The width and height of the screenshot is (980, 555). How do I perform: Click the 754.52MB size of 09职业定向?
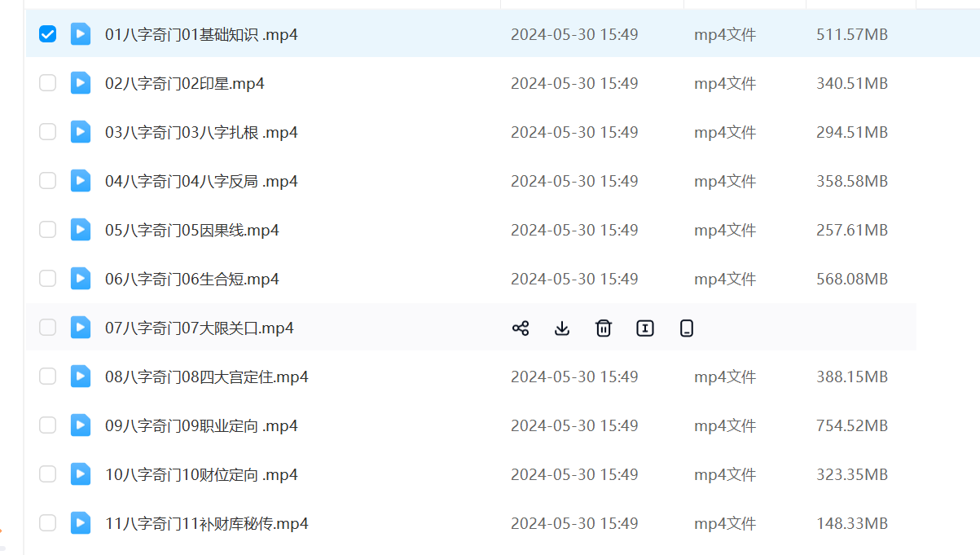pyautogui.click(x=851, y=425)
